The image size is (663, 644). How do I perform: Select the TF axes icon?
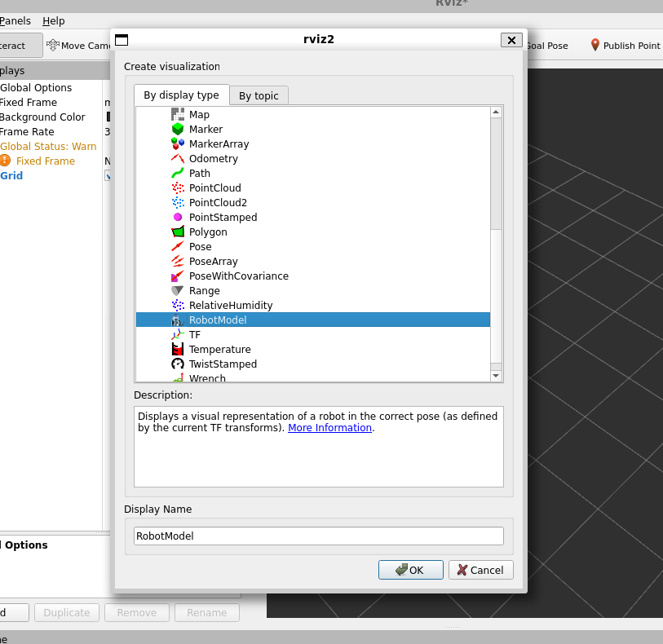click(x=178, y=335)
